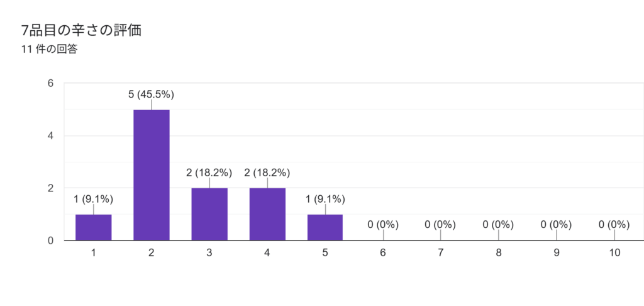The height and width of the screenshot is (306, 644).
Task: Click the 0 (0%) label above rating 6
Action: [383, 224]
